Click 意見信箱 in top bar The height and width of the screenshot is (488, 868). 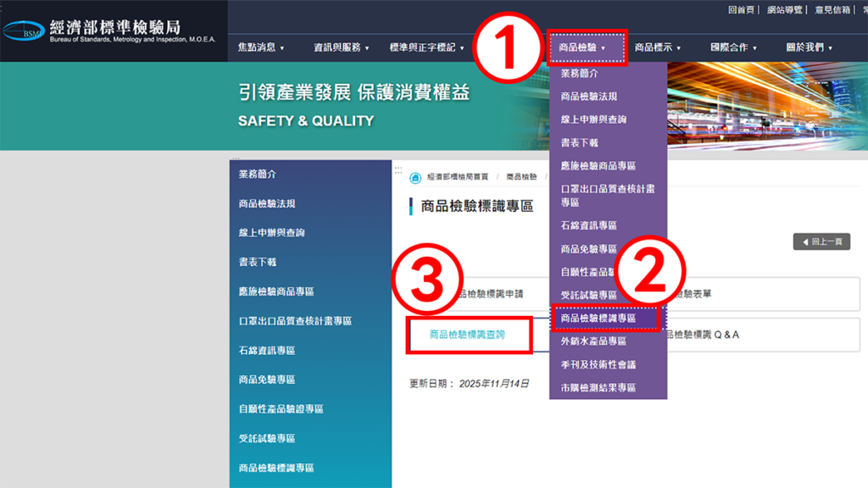pos(832,10)
